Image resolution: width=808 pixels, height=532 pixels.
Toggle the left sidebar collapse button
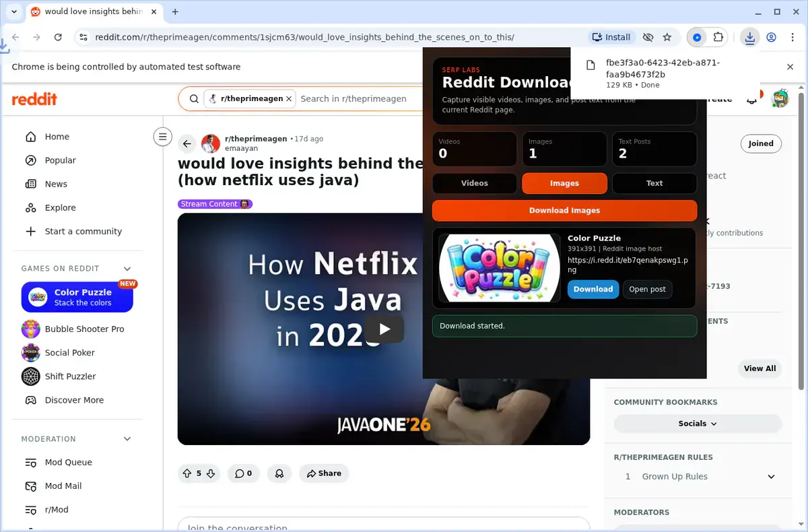162,137
